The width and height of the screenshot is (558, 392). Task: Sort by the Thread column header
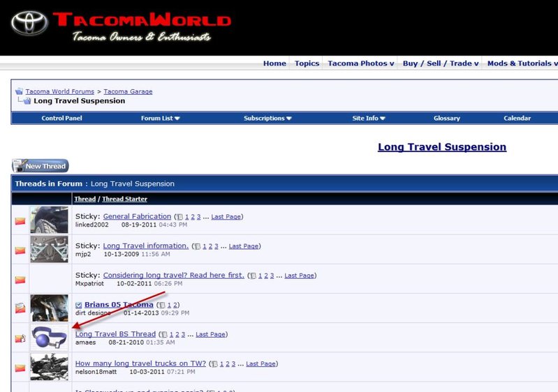click(85, 199)
